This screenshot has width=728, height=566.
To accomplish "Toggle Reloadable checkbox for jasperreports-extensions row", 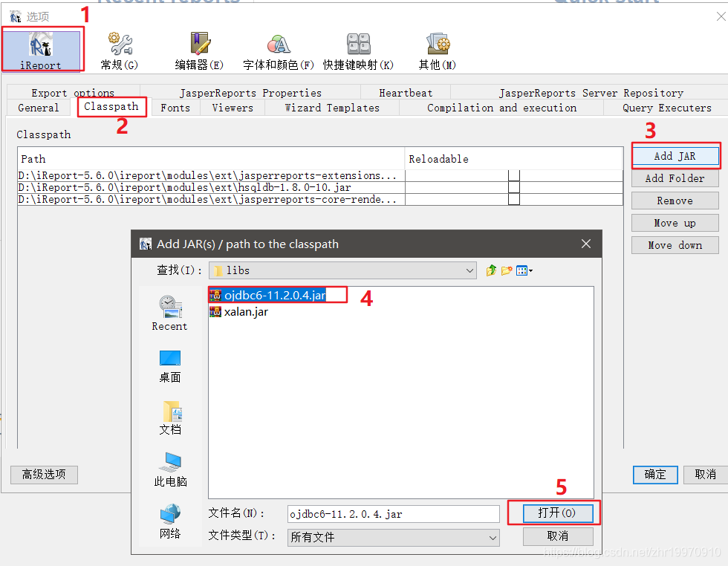I will [x=514, y=175].
